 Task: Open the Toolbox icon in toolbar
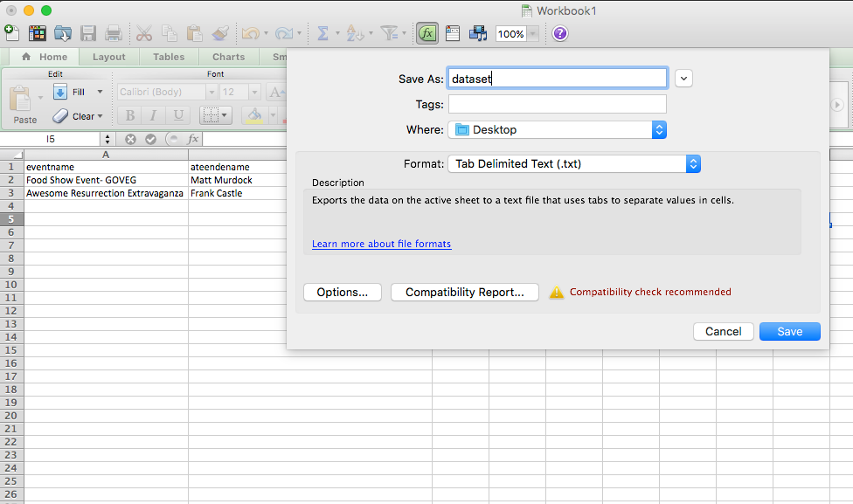click(453, 33)
